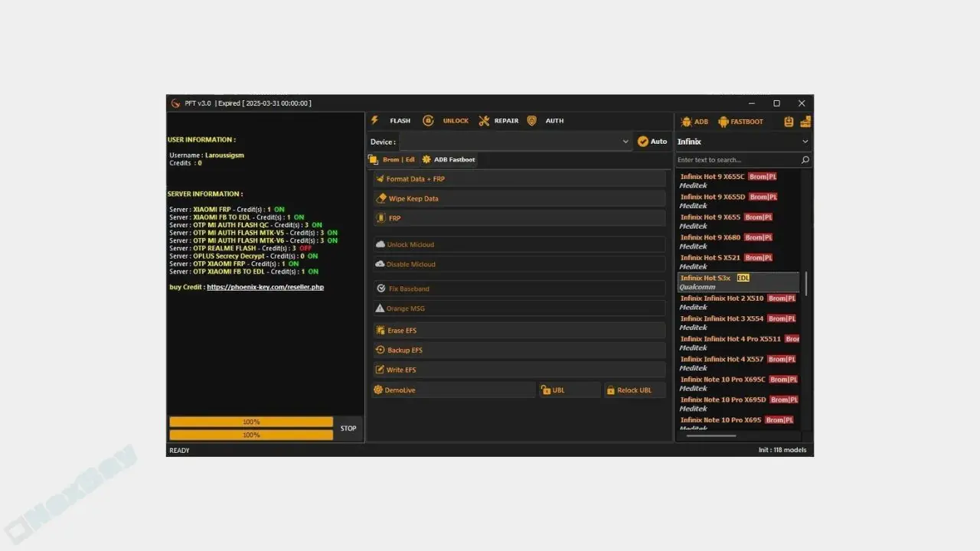Screen dimensions: 980x551
Task: Click the Wipe Keep Data button
Action: [519, 198]
